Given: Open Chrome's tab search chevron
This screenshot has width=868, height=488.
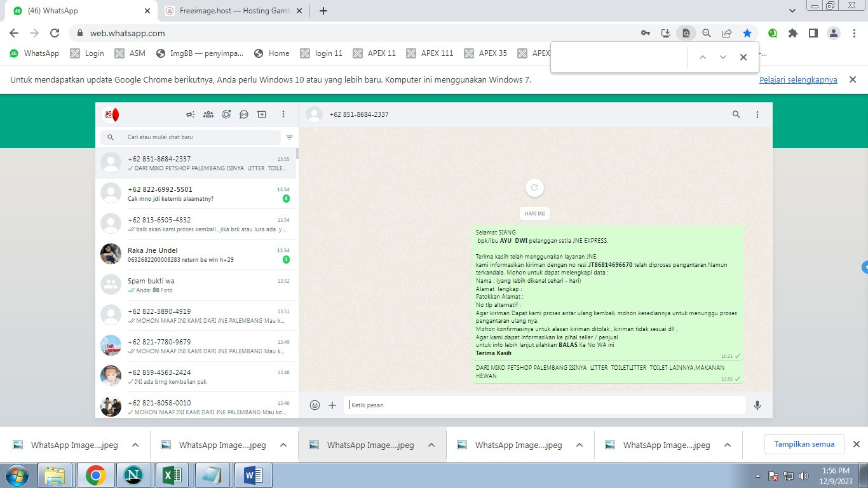Looking at the screenshot, I should point(792,11).
